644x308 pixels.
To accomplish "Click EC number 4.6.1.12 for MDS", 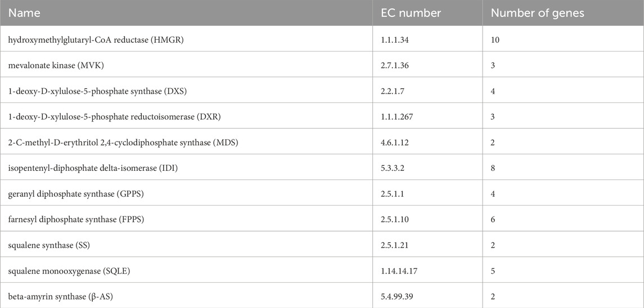I will 394,142.
